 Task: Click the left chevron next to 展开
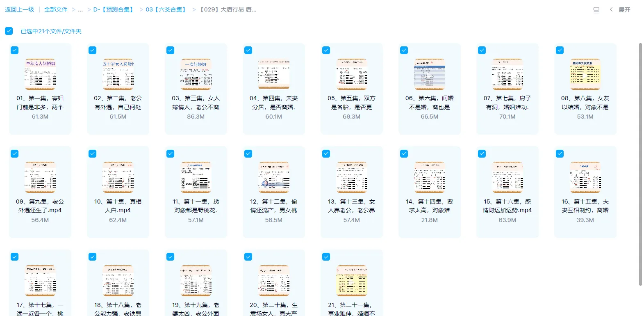tap(611, 9)
